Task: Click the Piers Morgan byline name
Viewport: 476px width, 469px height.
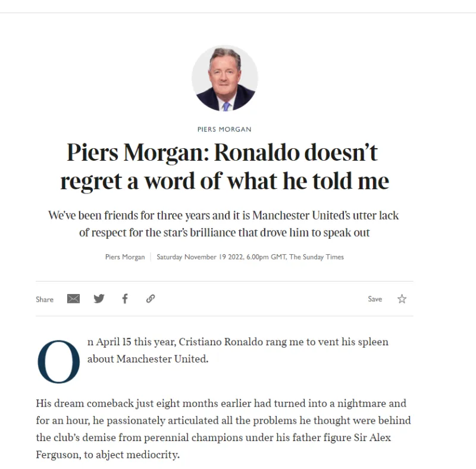Action: (125, 257)
